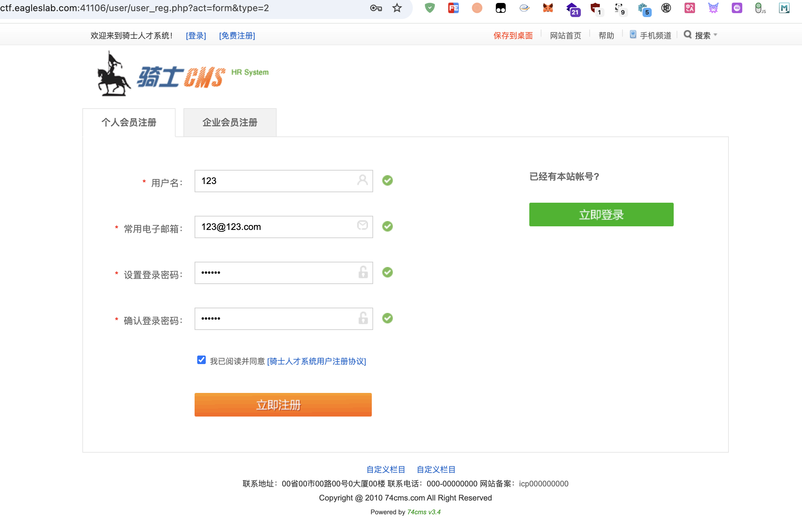802x532 pixels.
Task: Click the 常用电子邮箱 email field
Action: click(277, 227)
